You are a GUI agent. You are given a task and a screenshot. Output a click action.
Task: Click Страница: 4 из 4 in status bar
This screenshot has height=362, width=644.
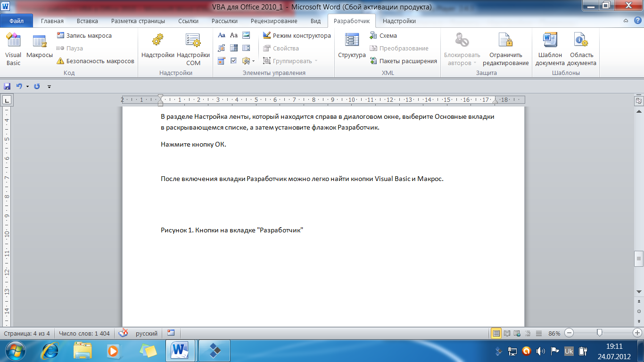pos(27,333)
